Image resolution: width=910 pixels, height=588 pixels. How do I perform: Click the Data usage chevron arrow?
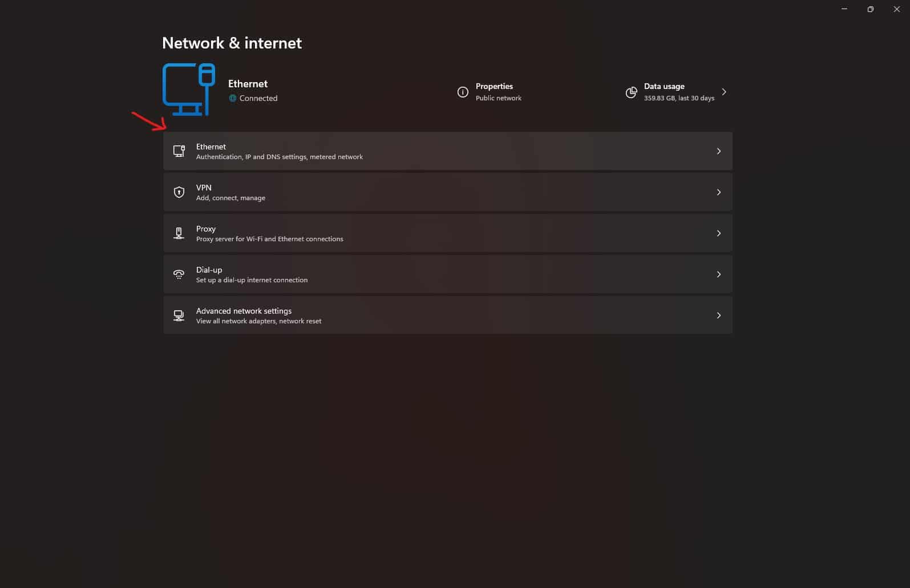(x=724, y=92)
